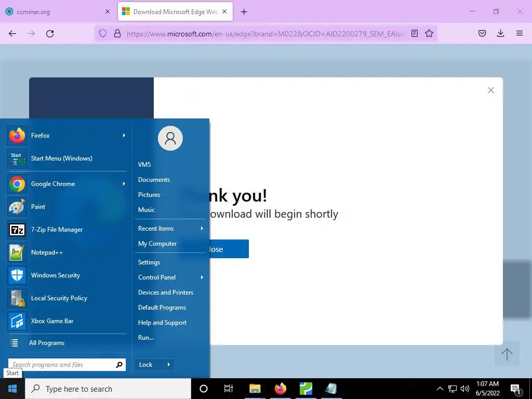The height and width of the screenshot is (399, 532).
Task: Open Local Security Policy
Action: [x=67, y=298]
